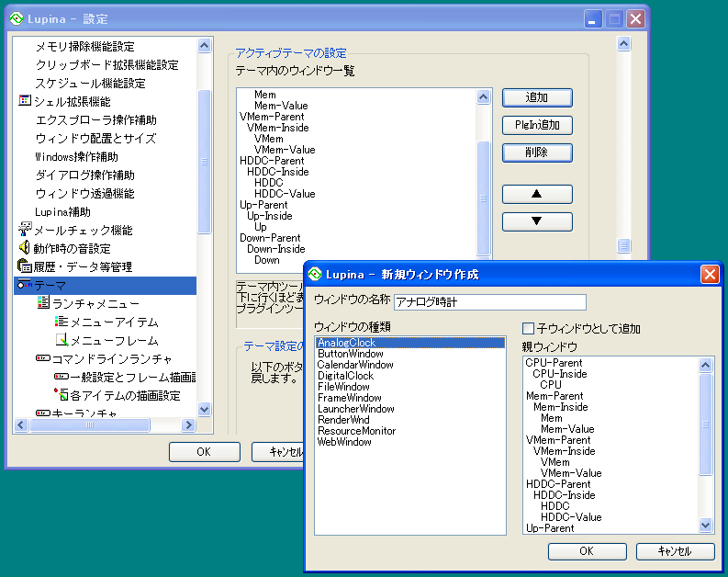
Task: Select Windows操作補助 tree item
Action: click(76, 156)
